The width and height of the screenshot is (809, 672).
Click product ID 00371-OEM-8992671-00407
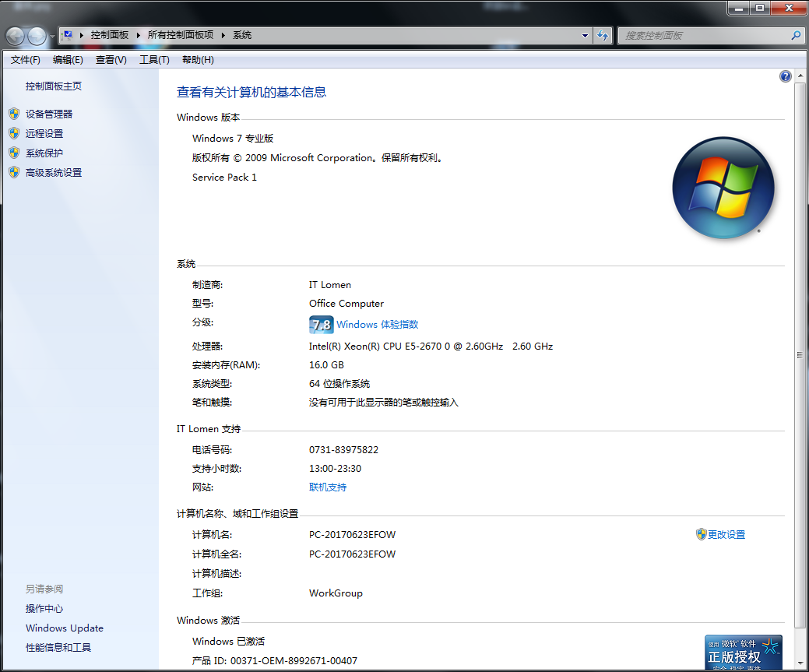[294, 660]
